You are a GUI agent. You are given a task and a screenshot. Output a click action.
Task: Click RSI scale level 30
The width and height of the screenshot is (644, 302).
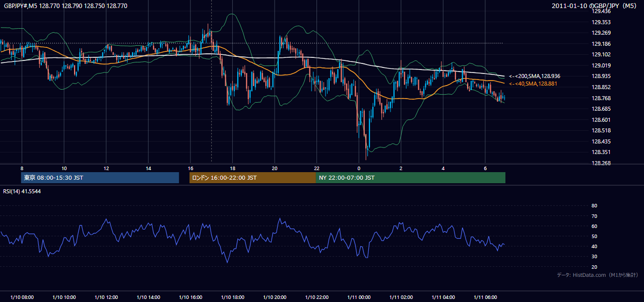pos(594,256)
